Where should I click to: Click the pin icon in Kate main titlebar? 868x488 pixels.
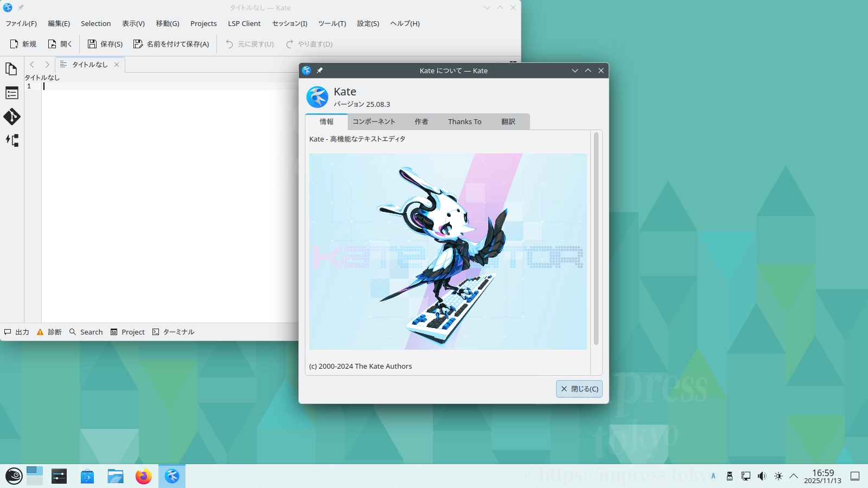tap(21, 8)
